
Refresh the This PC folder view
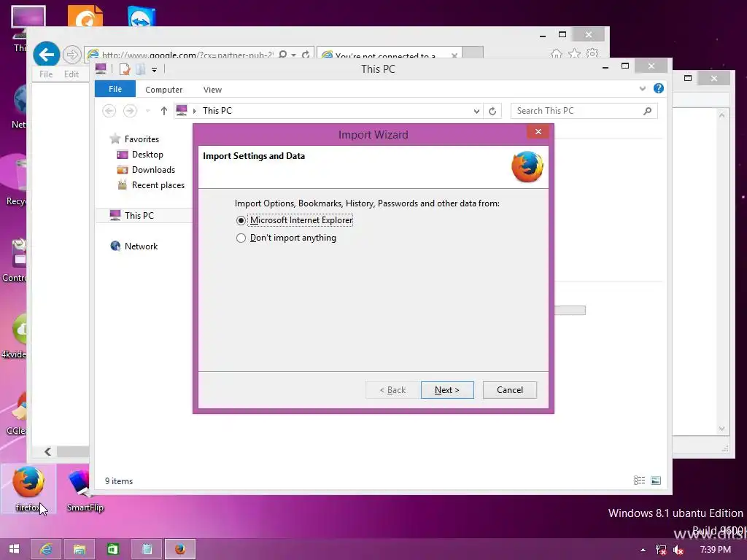[492, 111]
